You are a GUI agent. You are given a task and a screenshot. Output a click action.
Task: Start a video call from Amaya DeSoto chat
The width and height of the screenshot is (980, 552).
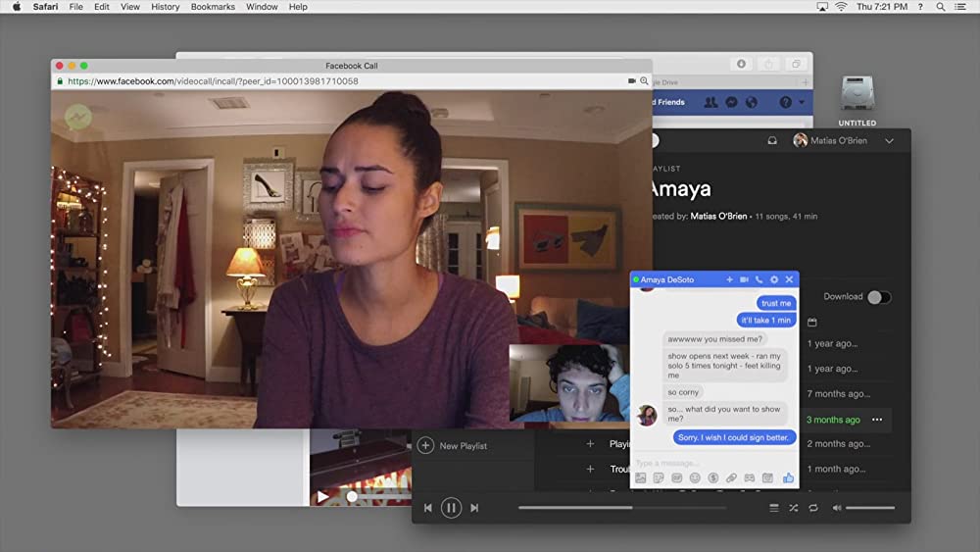pos(744,280)
